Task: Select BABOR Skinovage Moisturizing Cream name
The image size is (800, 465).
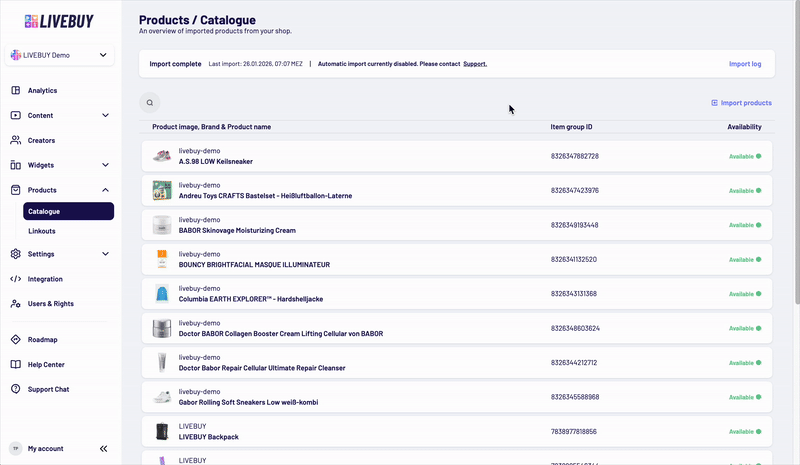Action: 237,230
